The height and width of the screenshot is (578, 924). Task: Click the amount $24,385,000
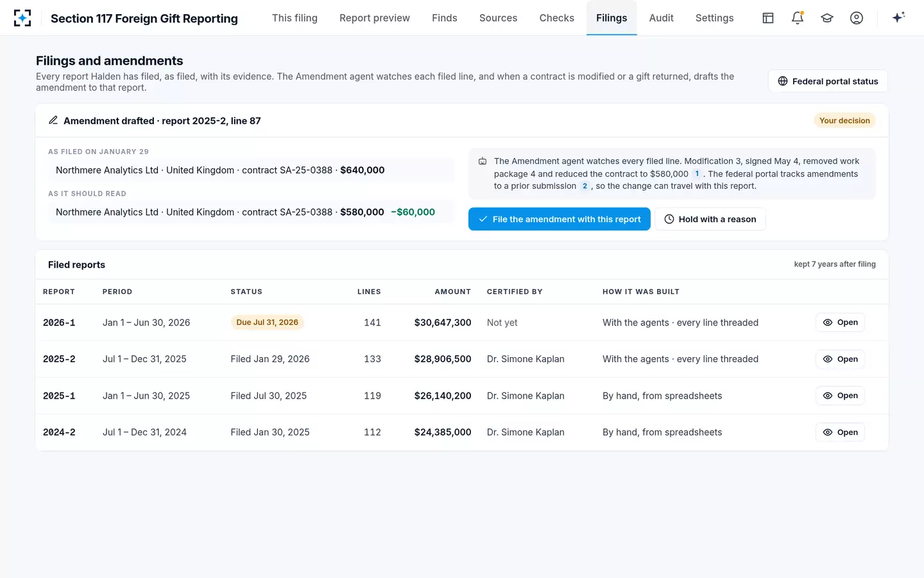coord(443,432)
